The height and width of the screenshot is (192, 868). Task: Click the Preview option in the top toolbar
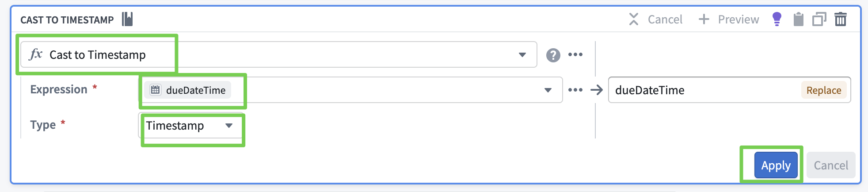point(729,19)
